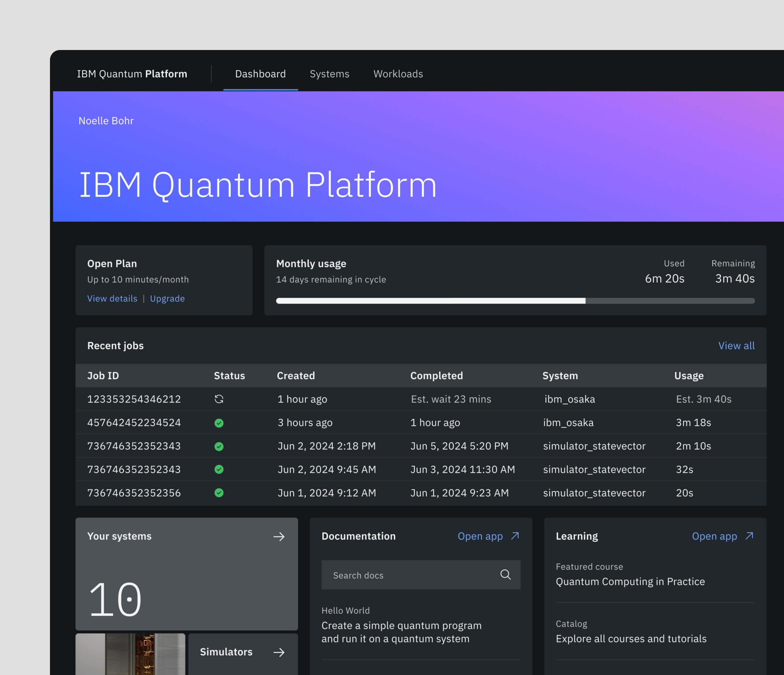Screen dimensions: 784x675
Task: Click 'Est. 3m 40s' usage cell
Action: pos(704,399)
